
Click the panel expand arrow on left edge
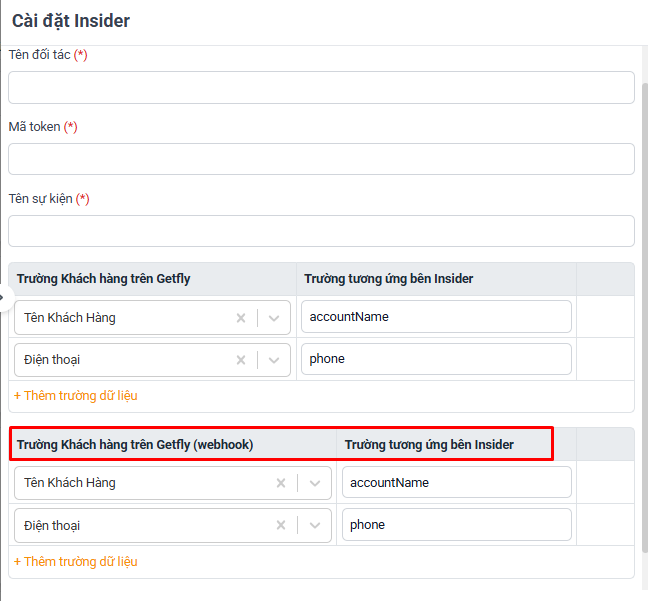pos(3,297)
